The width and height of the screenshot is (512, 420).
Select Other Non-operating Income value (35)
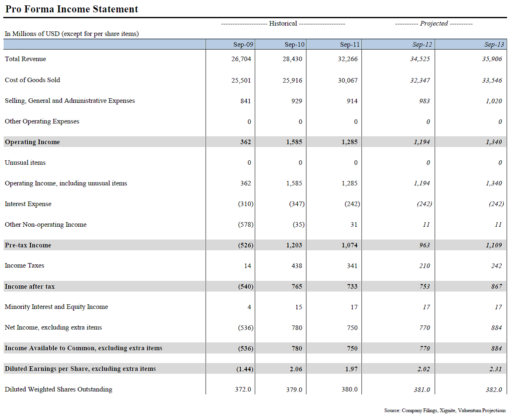click(299, 225)
